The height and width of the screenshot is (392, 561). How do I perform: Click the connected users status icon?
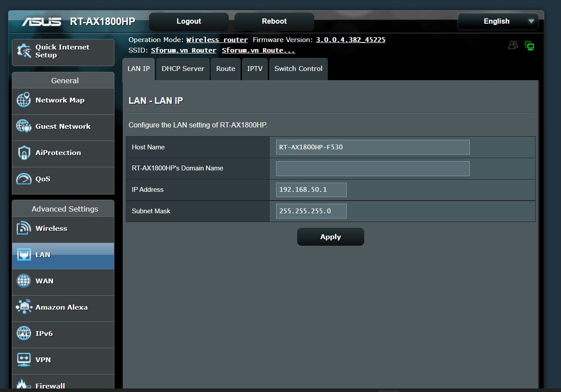513,45
